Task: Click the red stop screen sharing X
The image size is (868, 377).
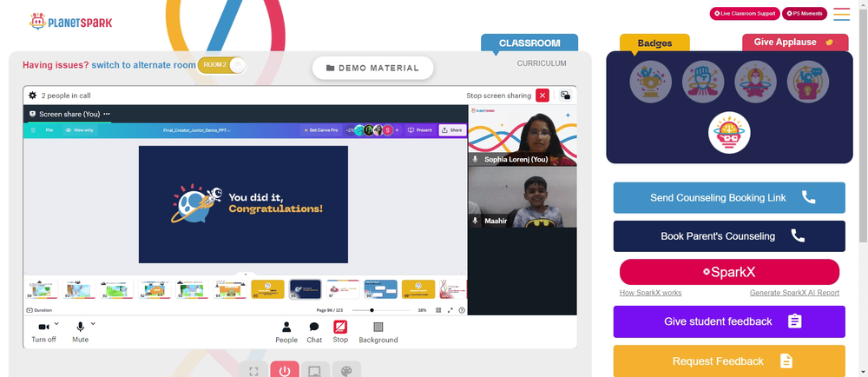Action: [542, 96]
